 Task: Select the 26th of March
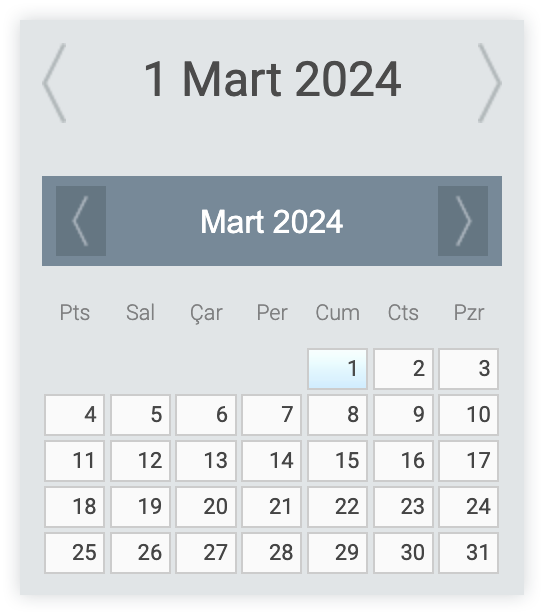click(140, 553)
